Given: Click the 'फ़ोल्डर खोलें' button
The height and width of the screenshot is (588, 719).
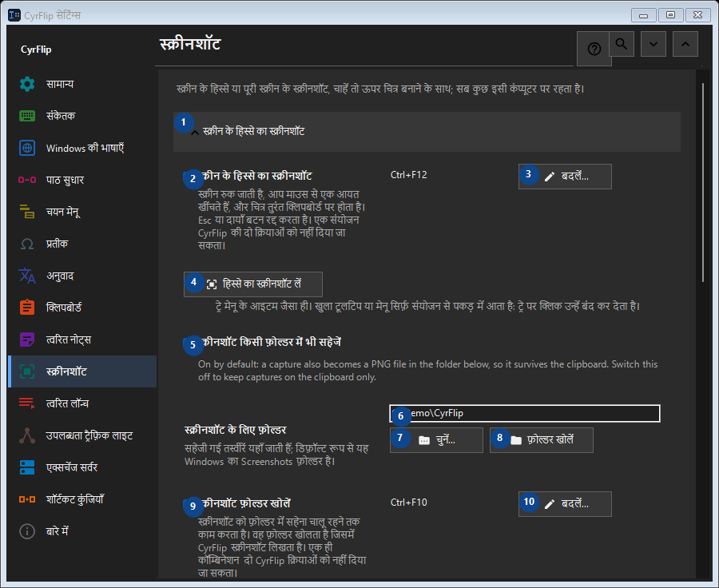Looking at the screenshot, I should pos(542,440).
